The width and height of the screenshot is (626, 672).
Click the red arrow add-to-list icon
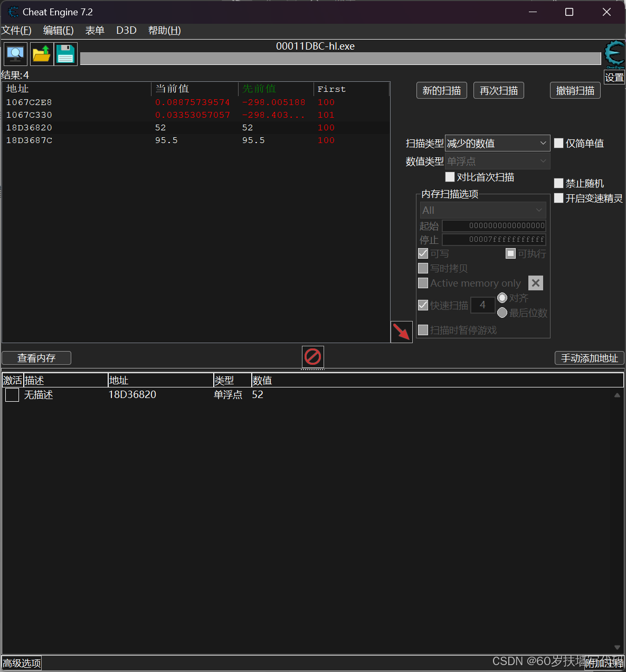[401, 332]
